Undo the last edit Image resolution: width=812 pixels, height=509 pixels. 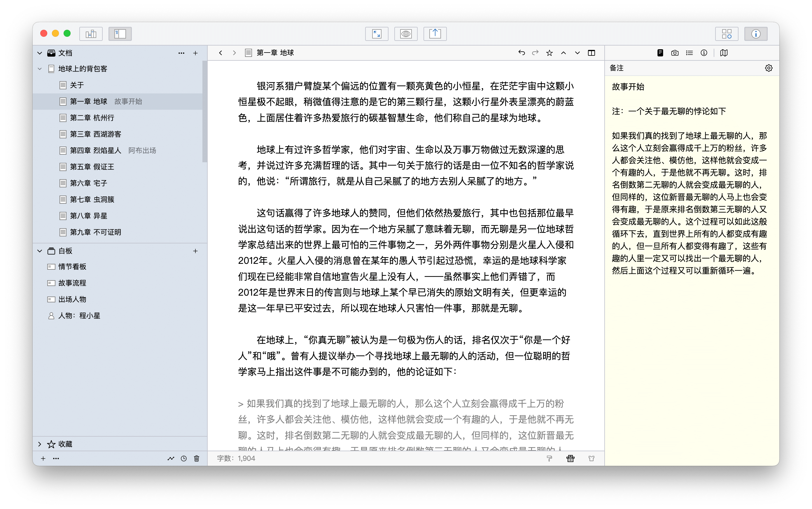click(x=521, y=53)
